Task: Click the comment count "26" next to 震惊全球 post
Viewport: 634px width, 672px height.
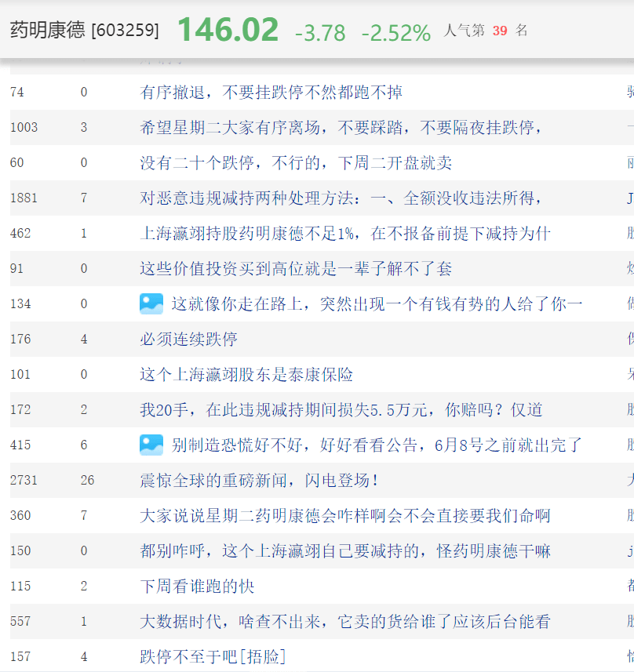Action: click(86, 480)
